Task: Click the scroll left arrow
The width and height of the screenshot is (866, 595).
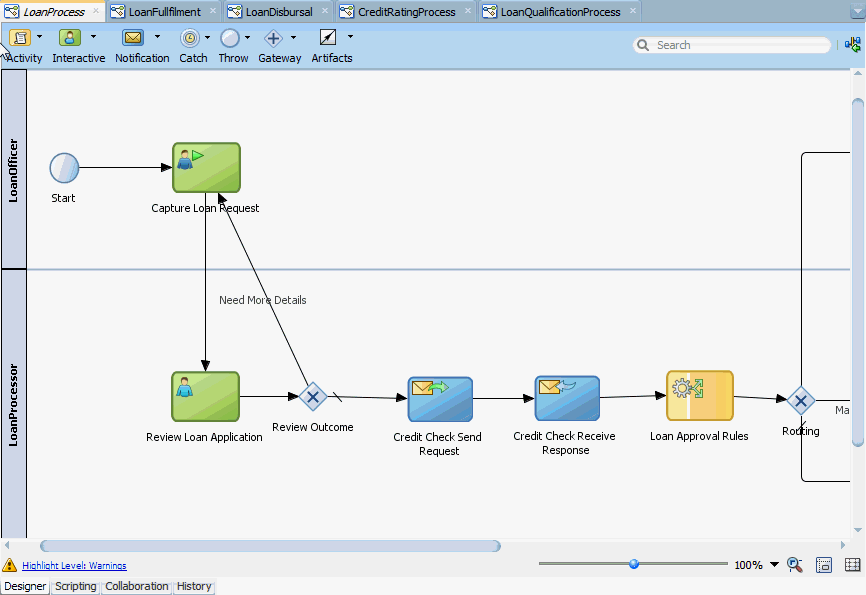Action: 7,545
